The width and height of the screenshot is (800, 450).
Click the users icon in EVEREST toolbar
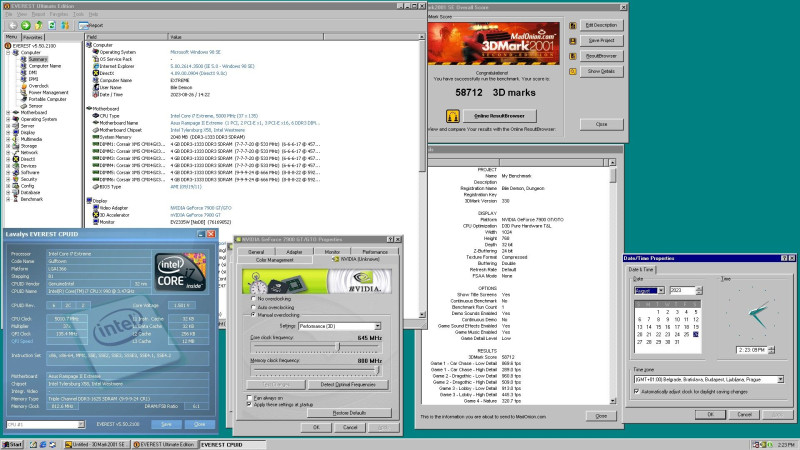65,25
